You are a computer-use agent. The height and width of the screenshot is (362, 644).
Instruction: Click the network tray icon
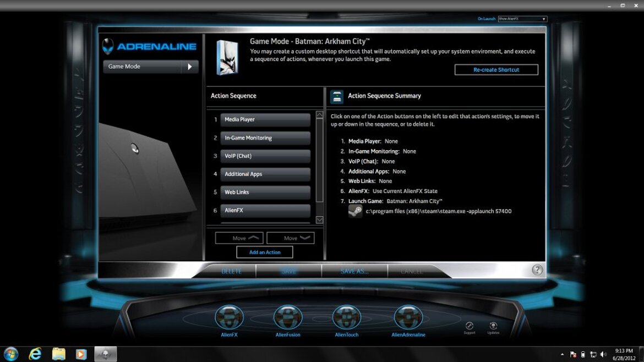[x=593, y=355]
